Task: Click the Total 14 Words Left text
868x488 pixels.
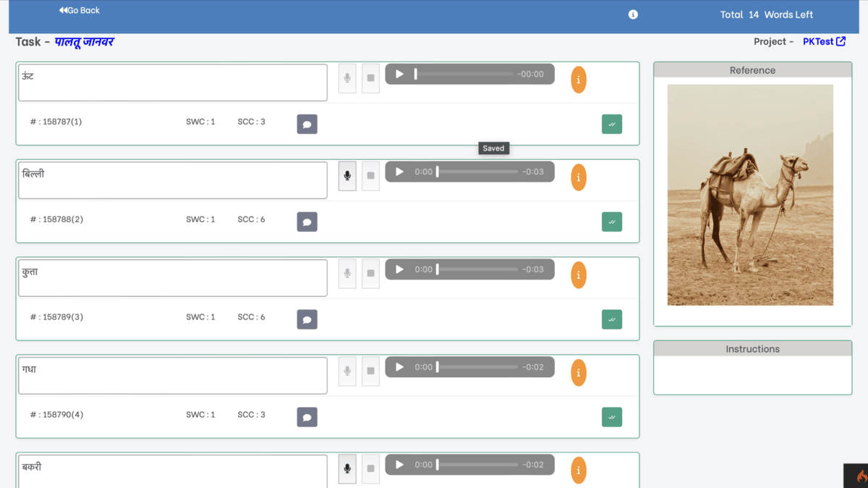Action: click(767, 14)
